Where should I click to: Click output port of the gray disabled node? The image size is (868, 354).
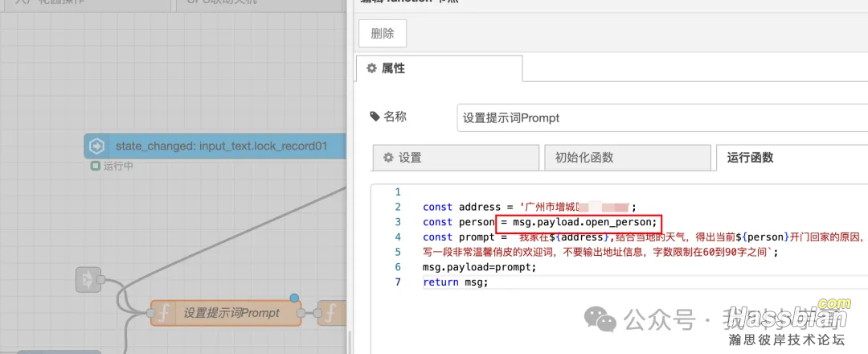click(101, 279)
